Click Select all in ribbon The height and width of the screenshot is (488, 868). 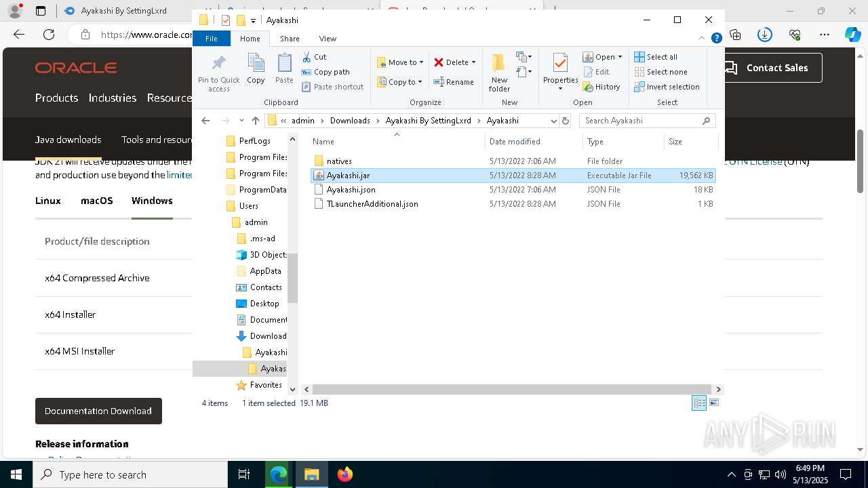click(x=656, y=57)
